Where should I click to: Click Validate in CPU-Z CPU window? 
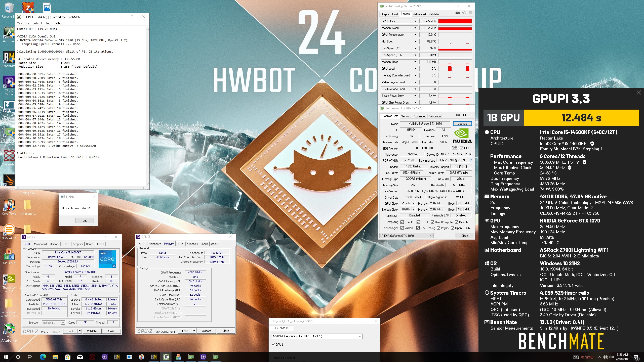[x=92, y=331]
